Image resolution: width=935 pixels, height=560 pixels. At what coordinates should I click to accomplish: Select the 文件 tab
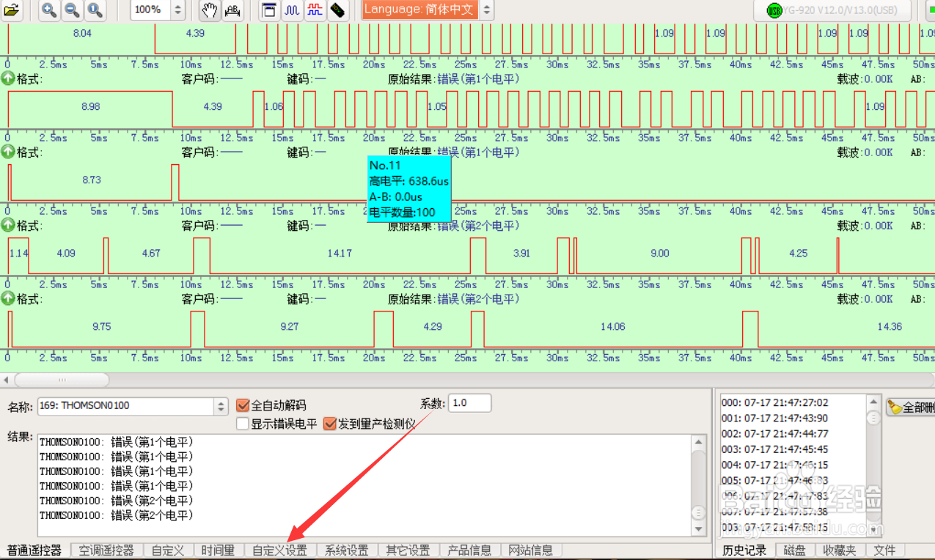click(x=884, y=550)
